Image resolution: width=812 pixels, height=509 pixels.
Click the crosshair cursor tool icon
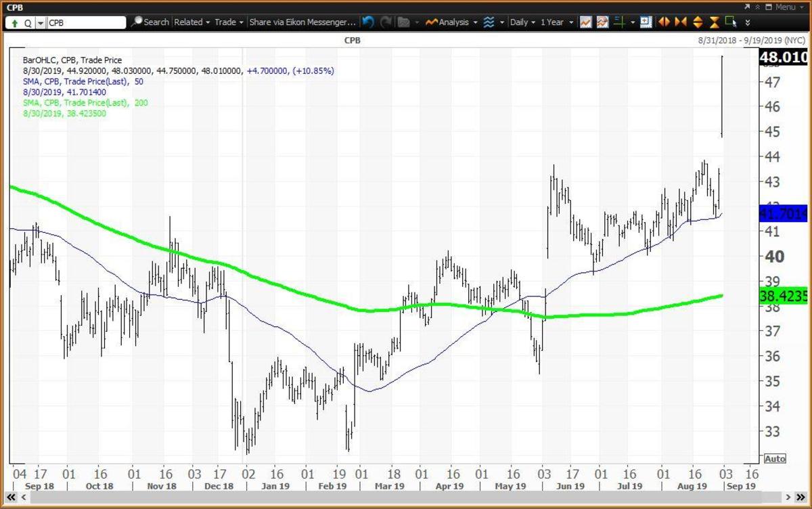[620, 22]
